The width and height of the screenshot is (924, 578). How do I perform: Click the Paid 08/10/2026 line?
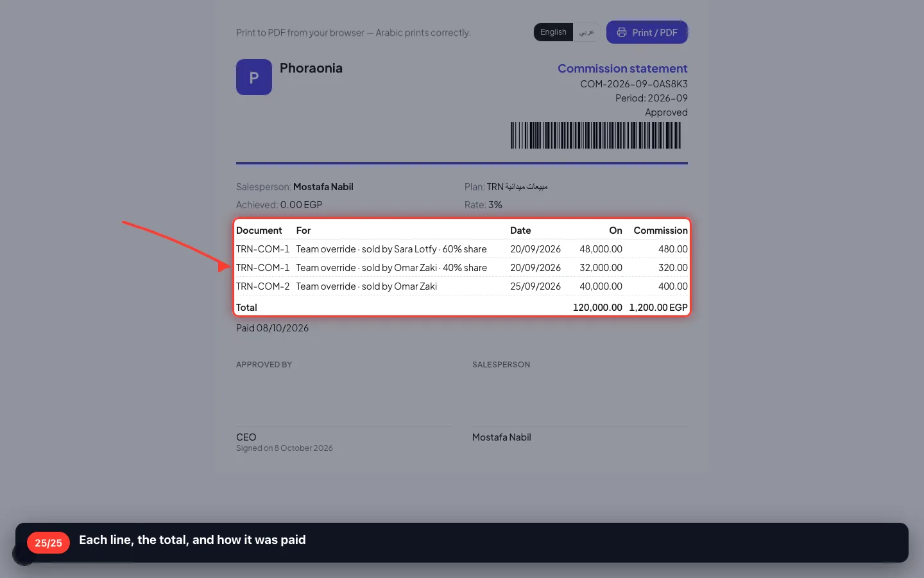coord(272,328)
